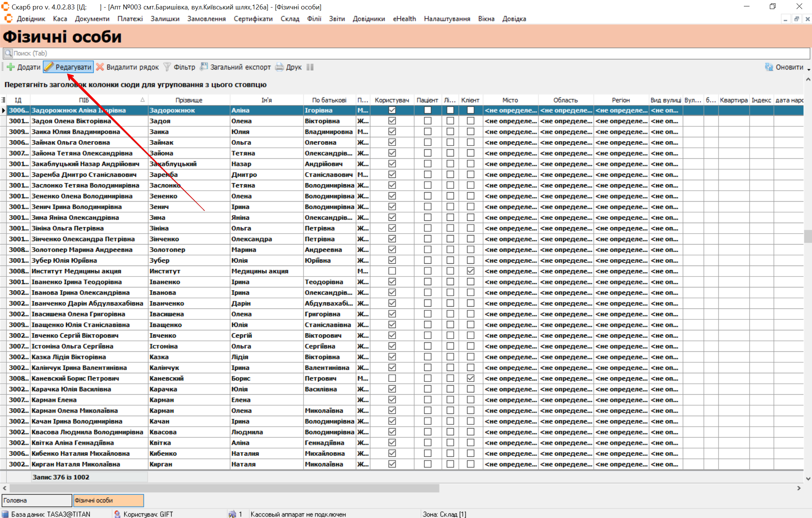
Task: Open the eHealth menu
Action: pyautogui.click(x=404, y=19)
